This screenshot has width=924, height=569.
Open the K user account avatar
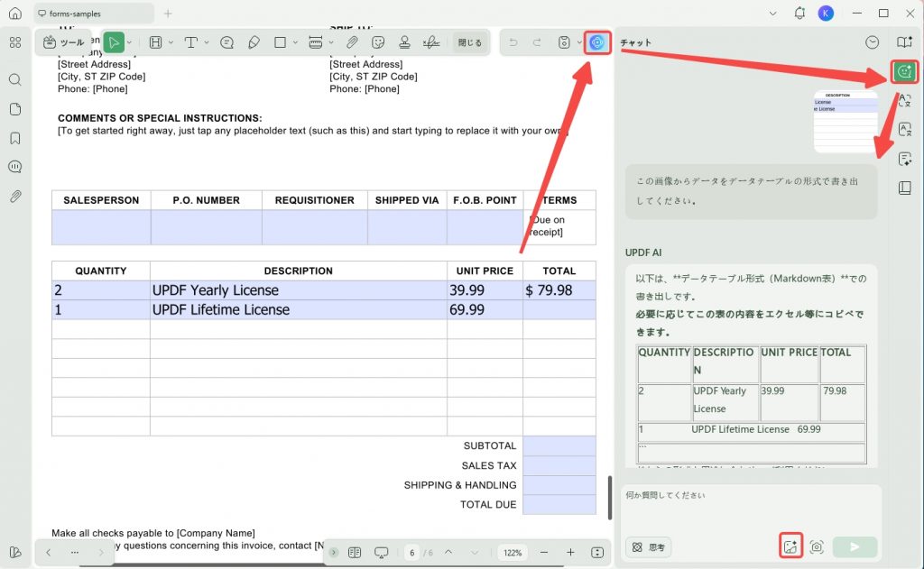coord(826,14)
